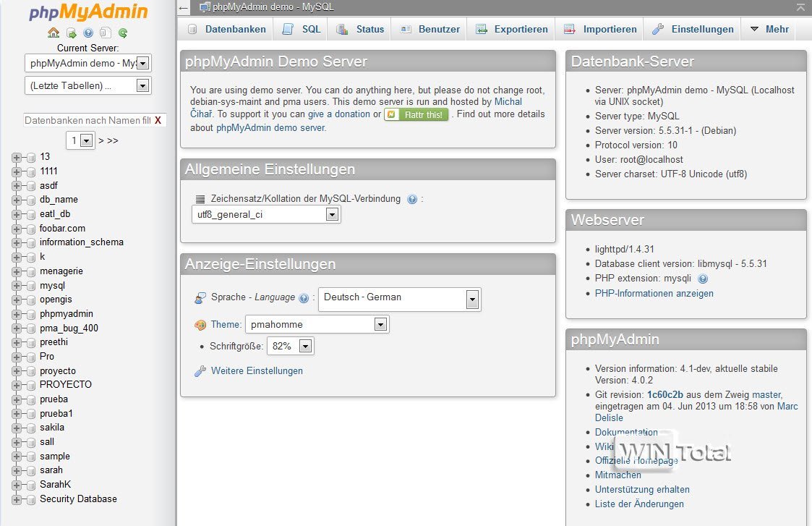Open the Deutsch - German language dropdown
The image size is (812, 526).
[x=400, y=299]
